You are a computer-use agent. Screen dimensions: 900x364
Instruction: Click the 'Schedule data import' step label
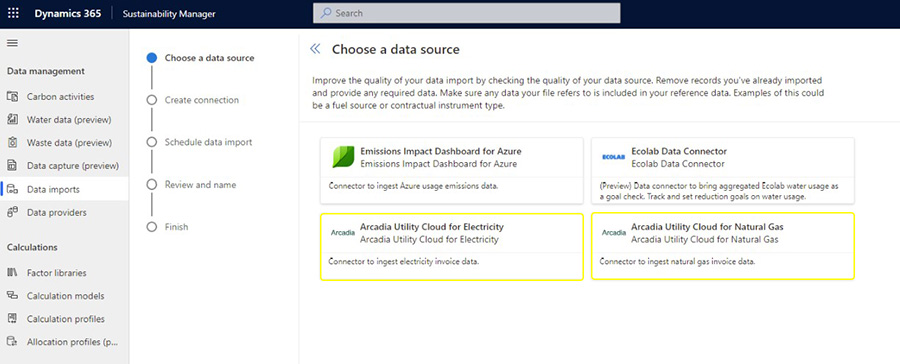point(208,142)
